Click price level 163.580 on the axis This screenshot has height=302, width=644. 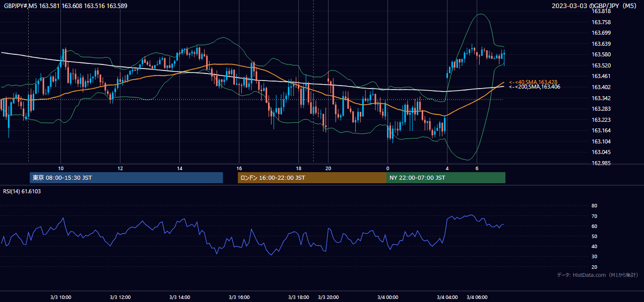tap(601, 54)
